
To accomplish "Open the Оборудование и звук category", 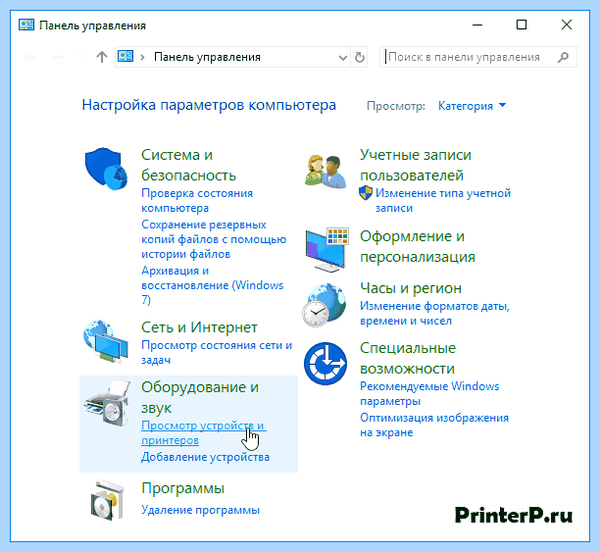I will [200, 397].
